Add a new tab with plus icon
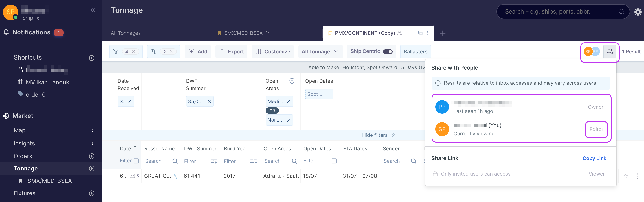 [x=443, y=33]
